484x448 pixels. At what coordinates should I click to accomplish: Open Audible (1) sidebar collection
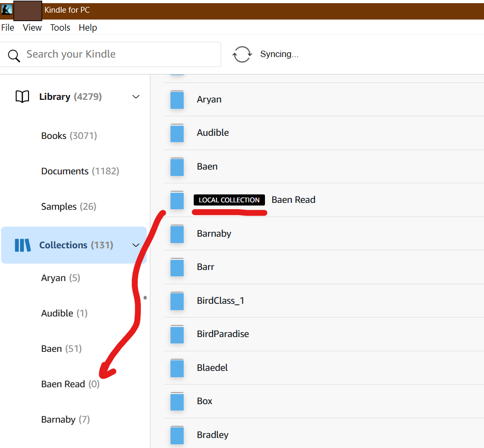click(64, 313)
